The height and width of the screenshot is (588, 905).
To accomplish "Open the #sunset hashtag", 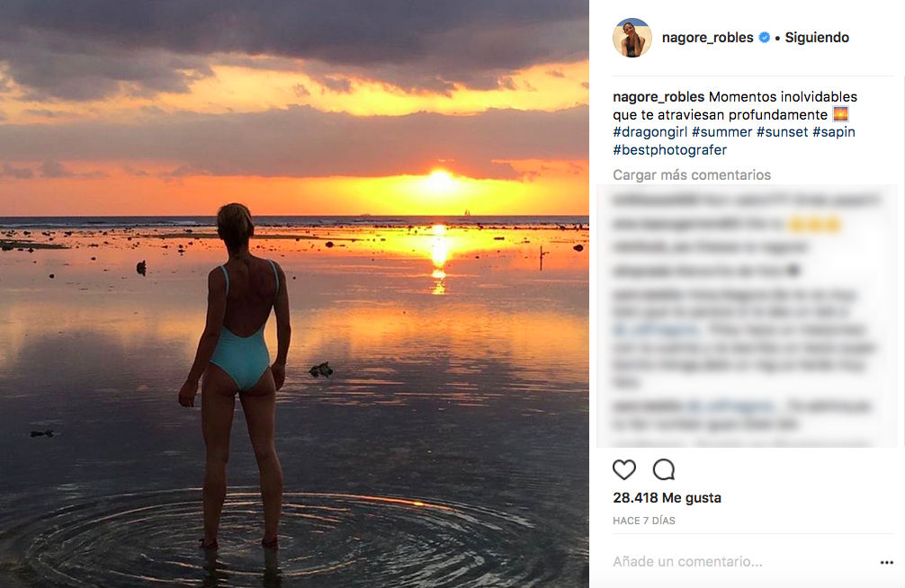I will 783,132.
